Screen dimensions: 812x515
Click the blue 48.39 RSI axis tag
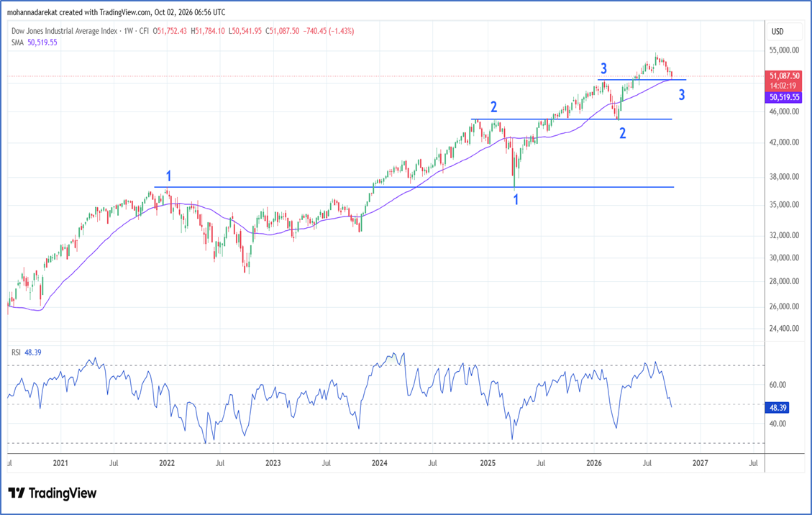[777, 408]
